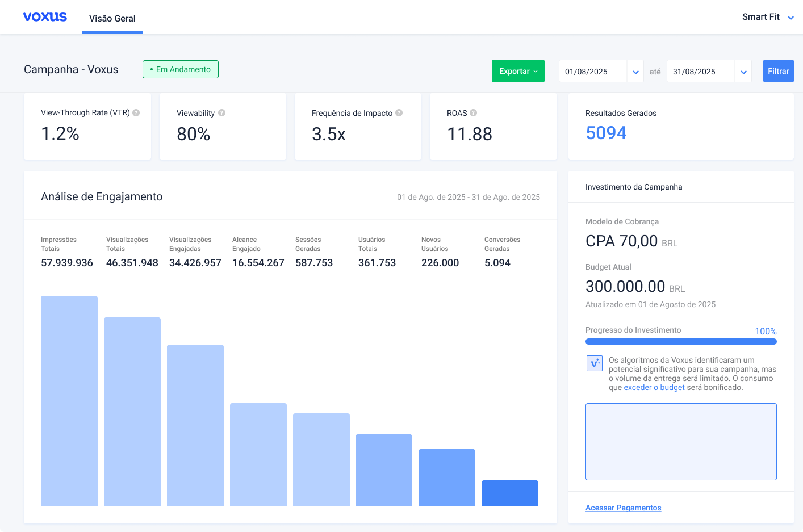Screen dimensions: 803x532
Task: Follow the 'exceder o budget' link
Action: (654, 387)
